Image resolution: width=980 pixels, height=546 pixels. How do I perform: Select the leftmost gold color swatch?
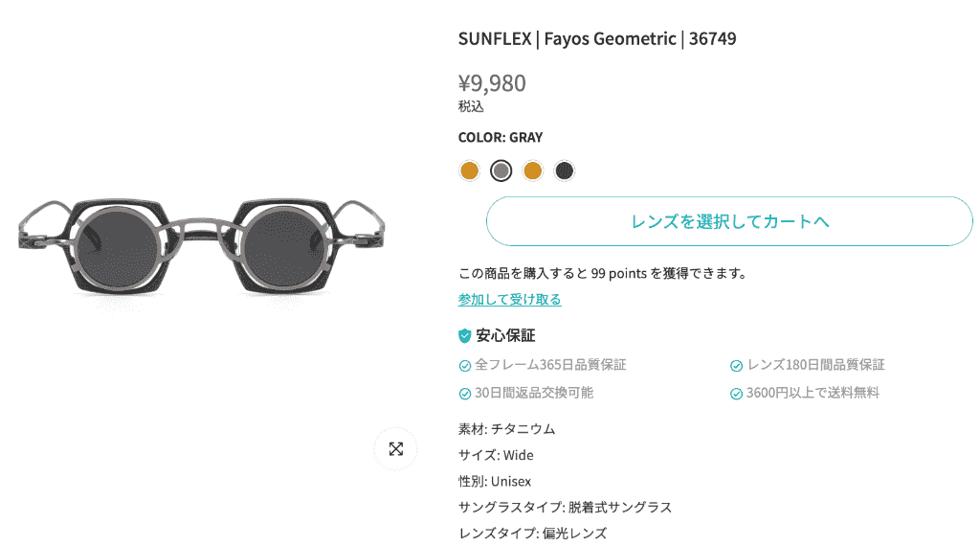click(x=469, y=171)
